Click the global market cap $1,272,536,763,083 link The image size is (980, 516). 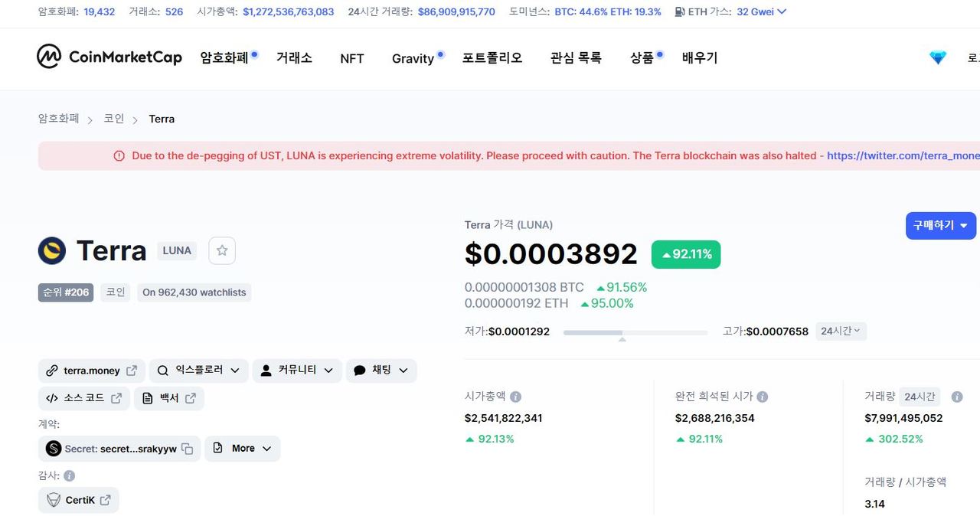[x=289, y=11]
